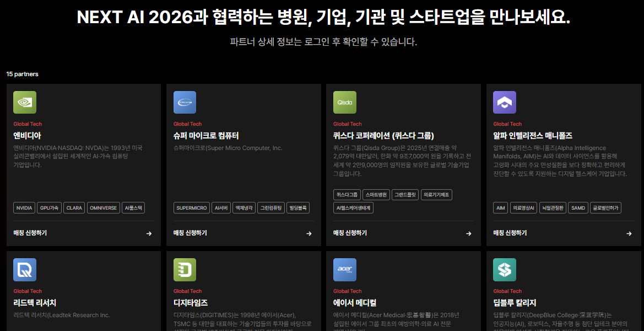Click 리드텍 리서치(Leadtek Research Inc. description

click(62, 316)
